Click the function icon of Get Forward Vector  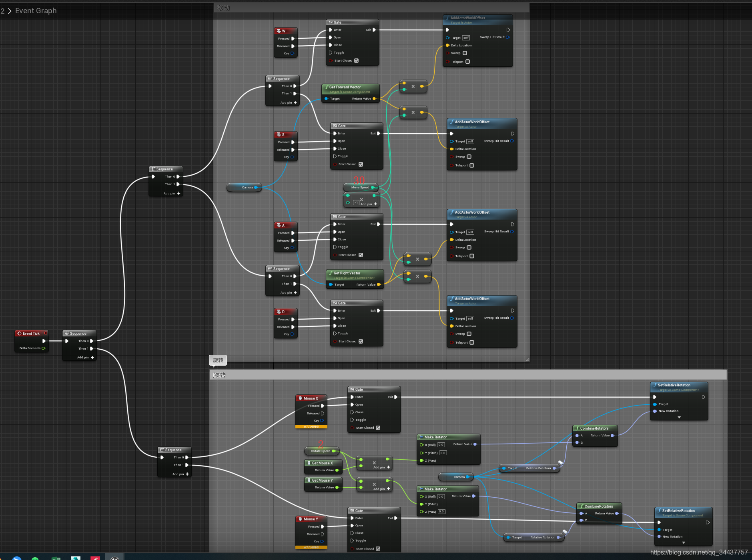[x=327, y=87]
